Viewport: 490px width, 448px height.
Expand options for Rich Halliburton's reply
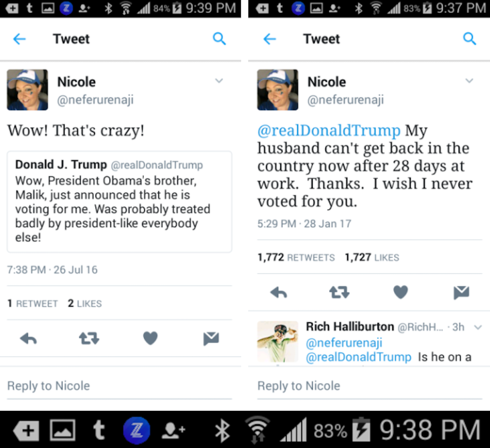click(478, 327)
